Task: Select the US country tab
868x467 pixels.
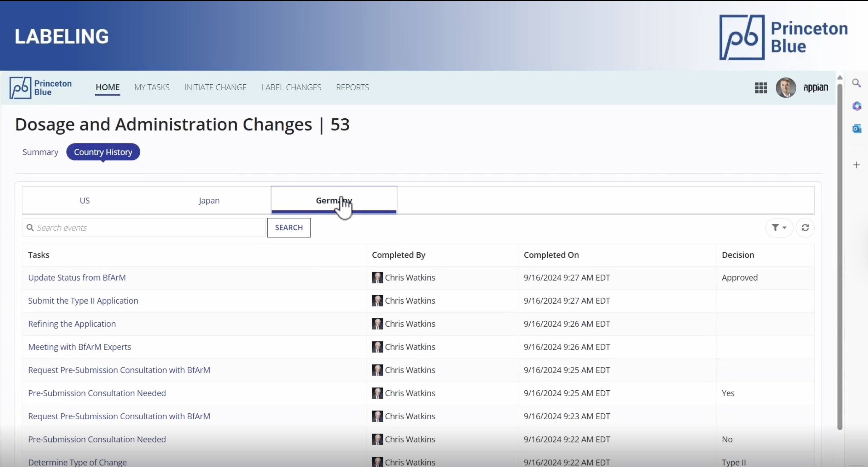Action: [x=85, y=200]
